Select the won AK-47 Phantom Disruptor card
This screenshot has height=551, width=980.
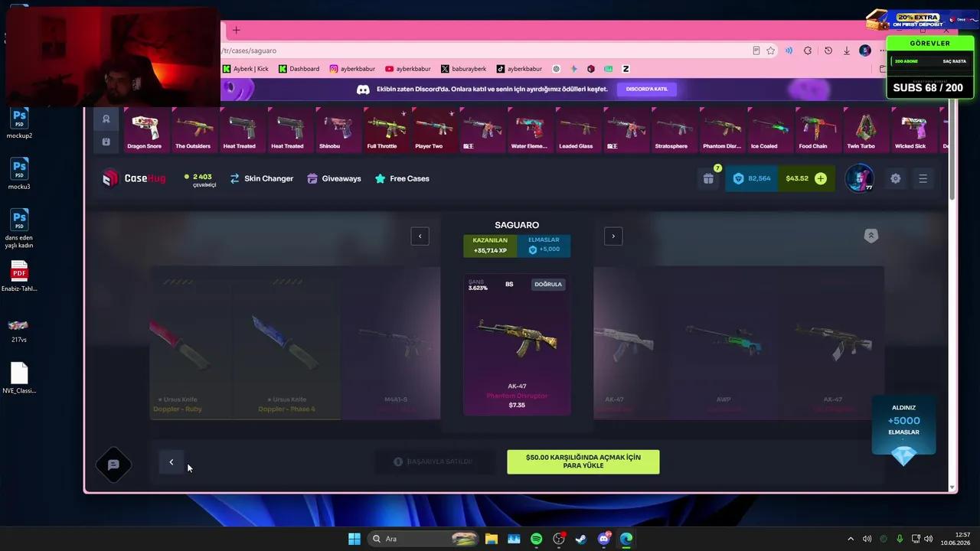tap(517, 344)
